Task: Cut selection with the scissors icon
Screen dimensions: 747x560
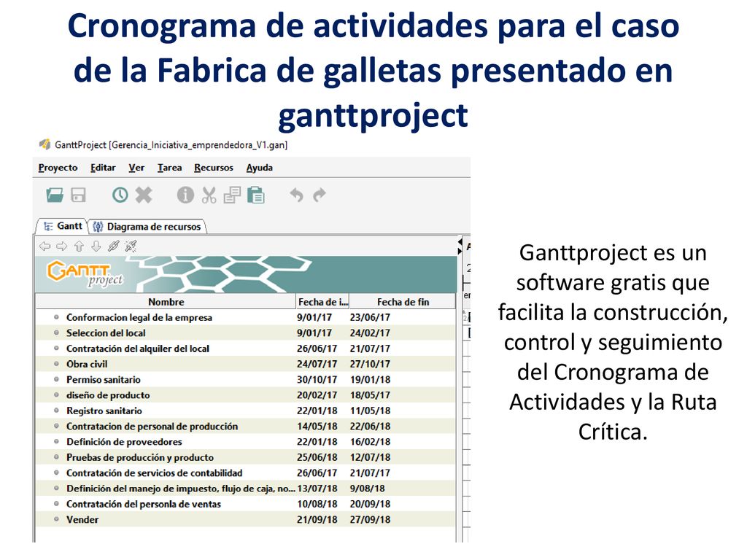Action: (209, 195)
